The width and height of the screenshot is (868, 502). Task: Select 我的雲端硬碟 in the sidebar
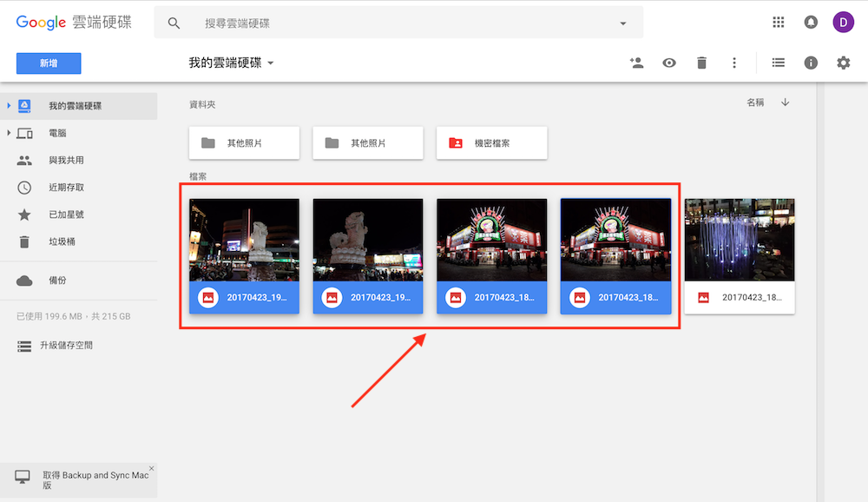[79, 106]
